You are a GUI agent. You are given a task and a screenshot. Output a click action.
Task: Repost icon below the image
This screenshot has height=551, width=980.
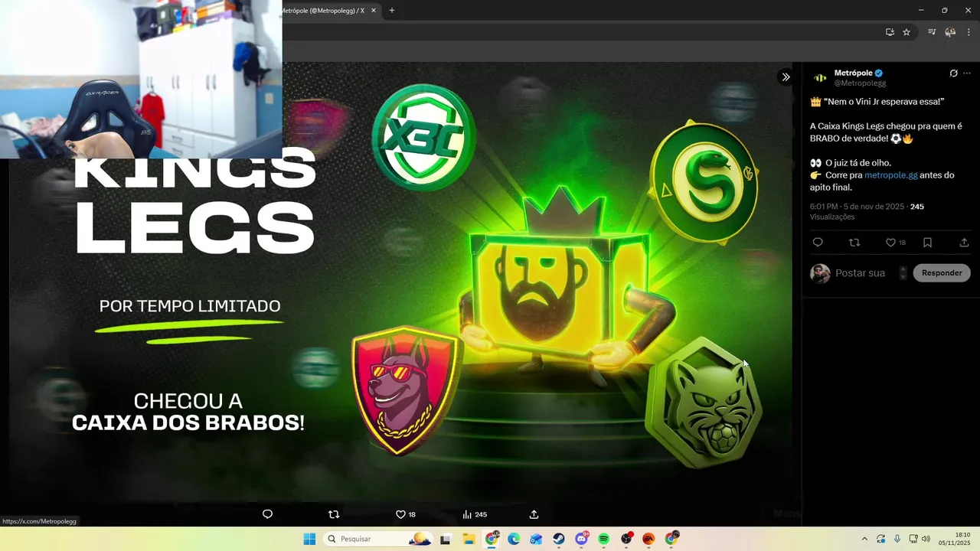pyautogui.click(x=334, y=514)
